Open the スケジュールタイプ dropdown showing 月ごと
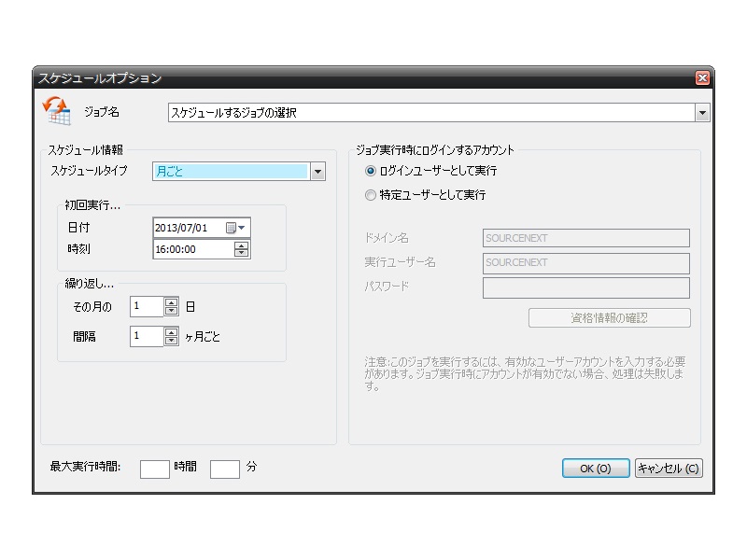Screen dimensions: 747x560 (317, 172)
